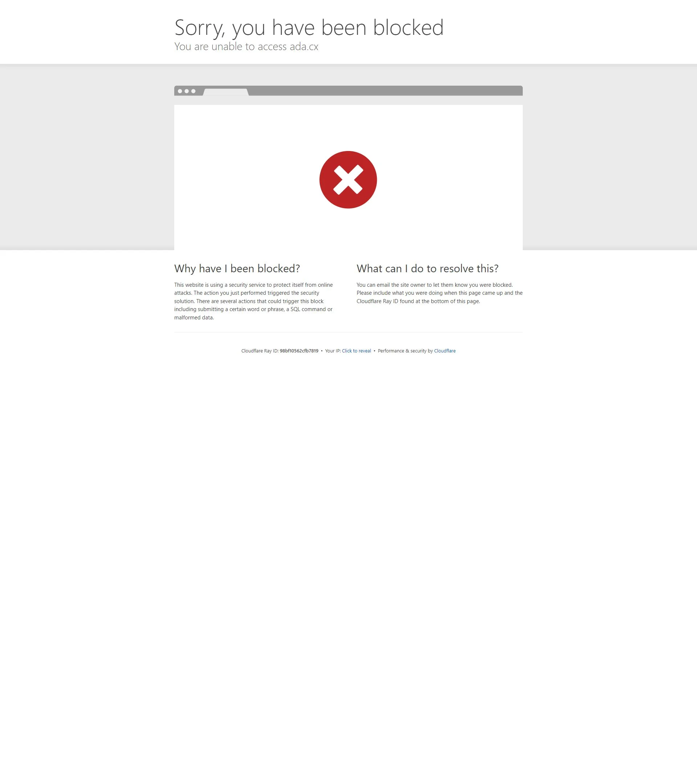
Task: Click the "Why have I been blocked?" heading
Action: [x=237, y=269]
